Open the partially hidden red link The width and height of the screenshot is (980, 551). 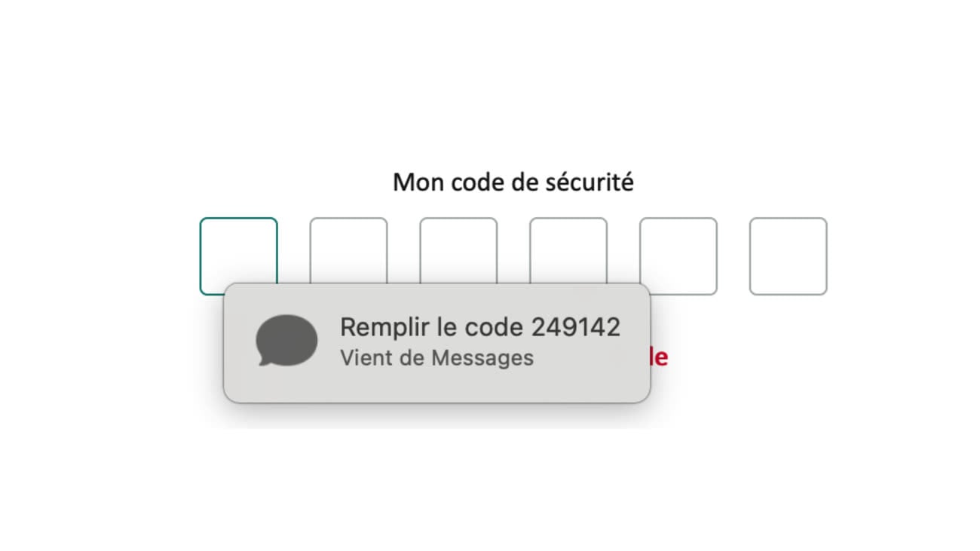click(660, 357)
